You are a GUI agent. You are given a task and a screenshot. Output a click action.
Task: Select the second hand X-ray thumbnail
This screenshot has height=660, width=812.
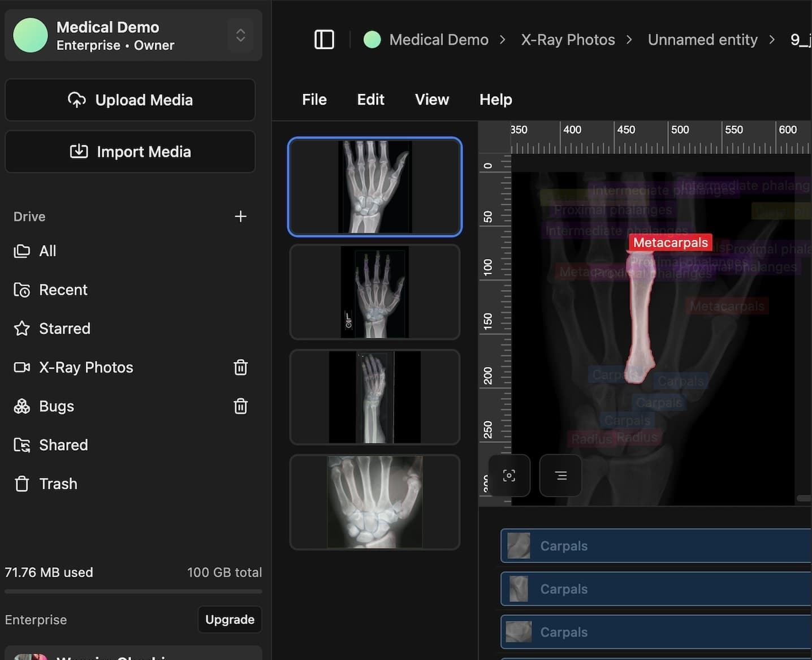point(374,292)
